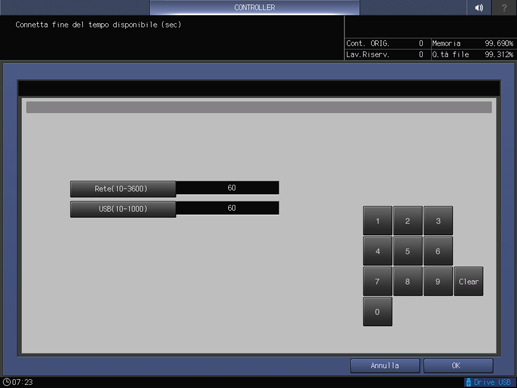Tap keypad digit 2

click(408, 221)
